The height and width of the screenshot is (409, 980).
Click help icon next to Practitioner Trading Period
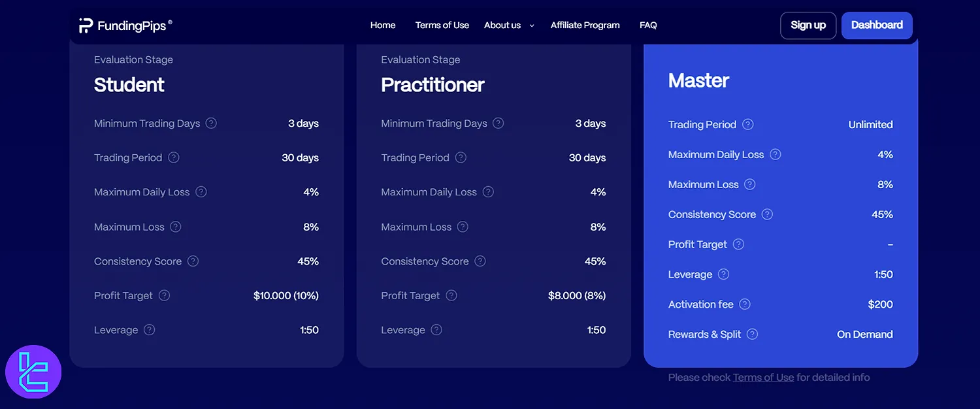(461, 157)
